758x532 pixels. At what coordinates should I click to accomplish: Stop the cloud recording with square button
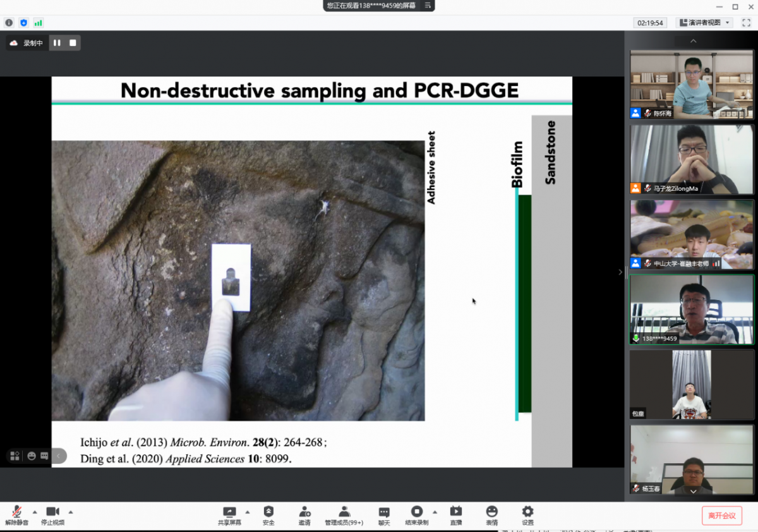coord(73,43)
